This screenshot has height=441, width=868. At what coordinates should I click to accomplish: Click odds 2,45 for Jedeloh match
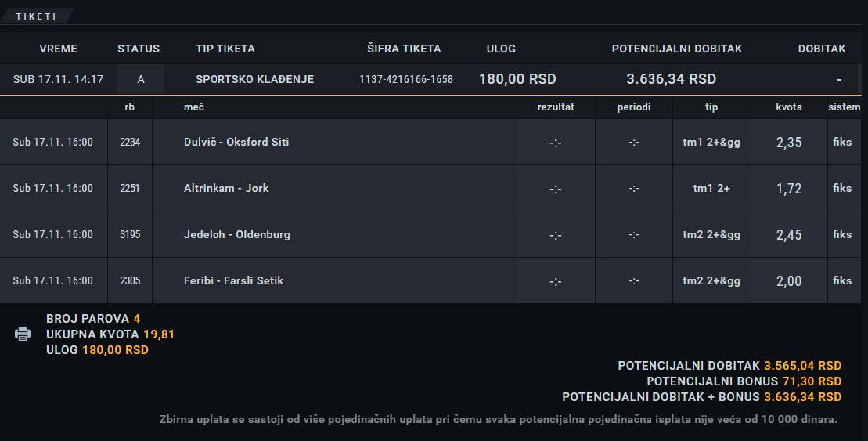[x=789, y=235]
